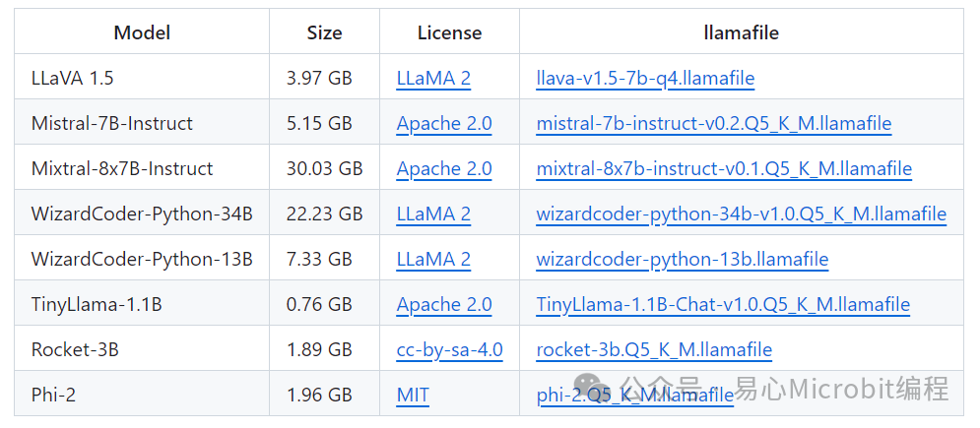
Task: Open the rocket-3b.Q5_K_M.llamafile link
Action: (654, 349)
